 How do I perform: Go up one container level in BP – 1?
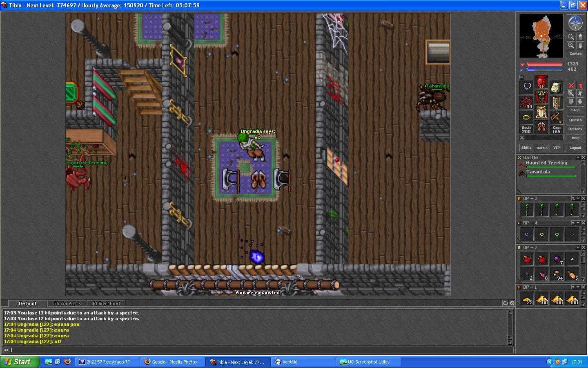pyautogui.click(x=573, y=287)
